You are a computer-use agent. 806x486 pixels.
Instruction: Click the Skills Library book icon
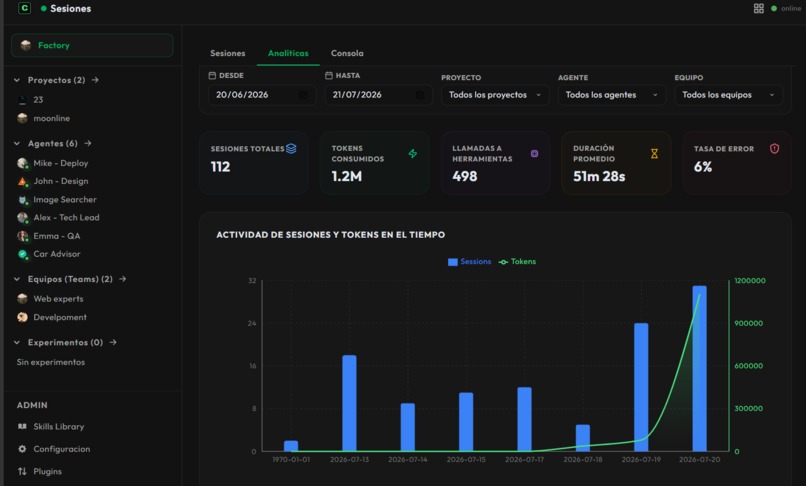point(22,426)
